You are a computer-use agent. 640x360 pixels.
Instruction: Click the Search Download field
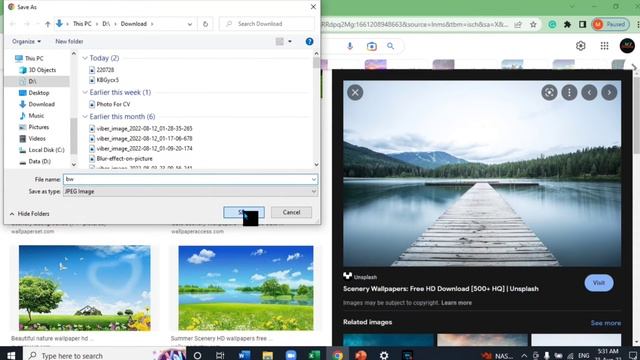(267, 24)
